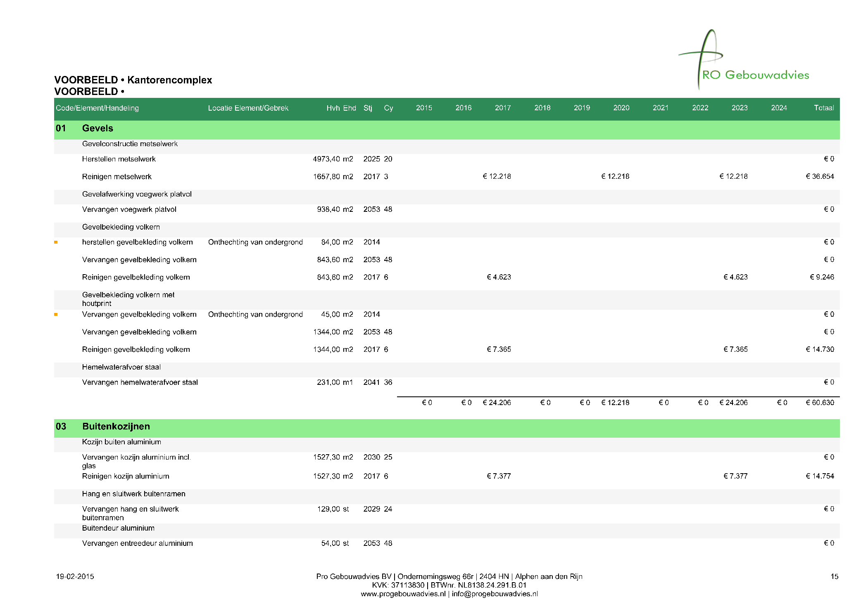Click the € 24.206 subtotal under 2017
The width and height of the screenshot is (868, 614).
(497, 403)
